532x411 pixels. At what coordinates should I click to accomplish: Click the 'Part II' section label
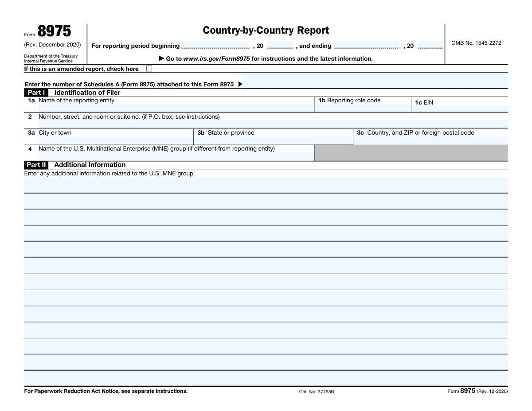point(36,165)
